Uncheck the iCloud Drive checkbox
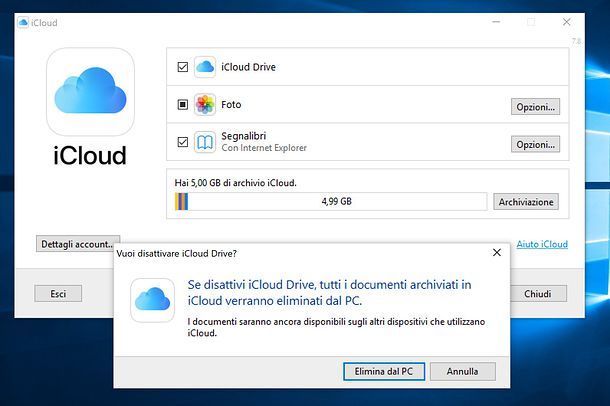The height and width of the screenshot is (406, 610). [182, 67]
